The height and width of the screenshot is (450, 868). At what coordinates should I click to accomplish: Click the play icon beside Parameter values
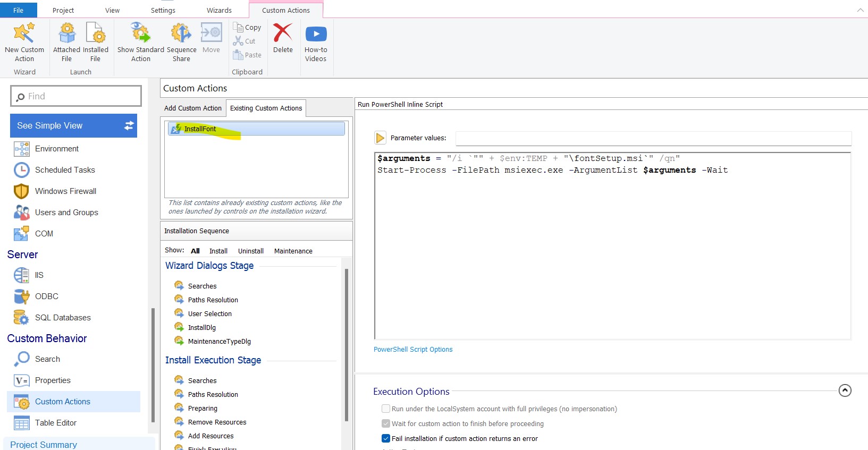[x=380, y=138]
